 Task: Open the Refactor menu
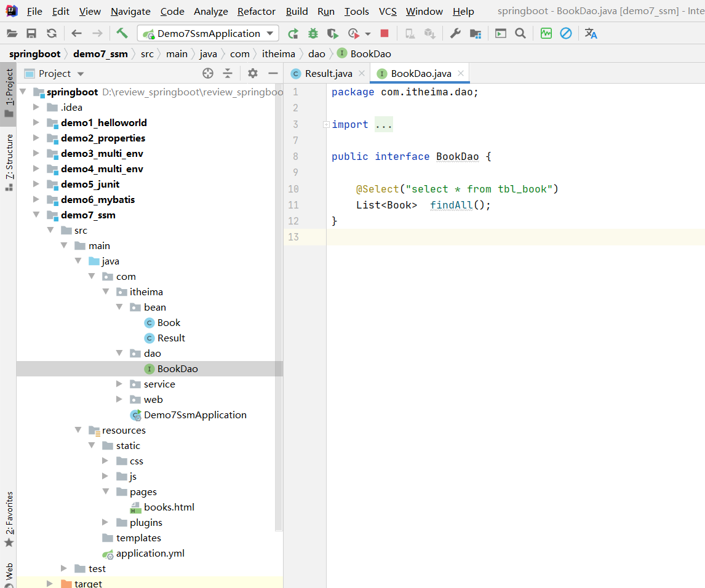point(256,11)
